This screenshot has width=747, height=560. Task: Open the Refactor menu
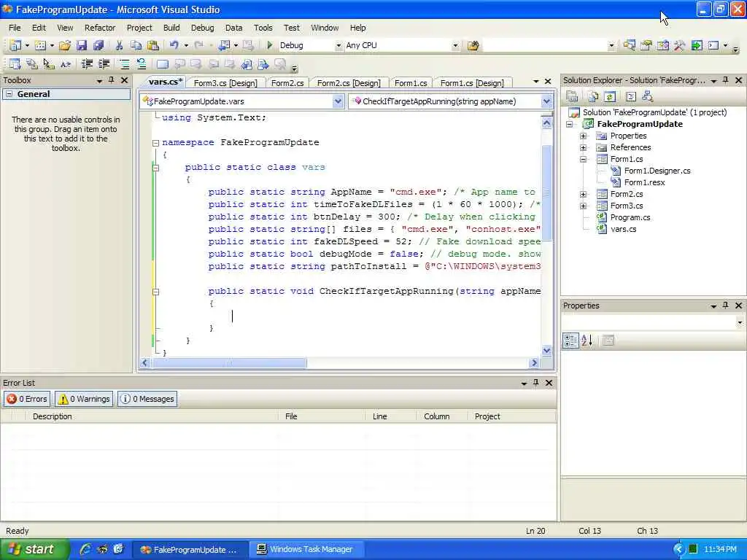tap(100, 28)
